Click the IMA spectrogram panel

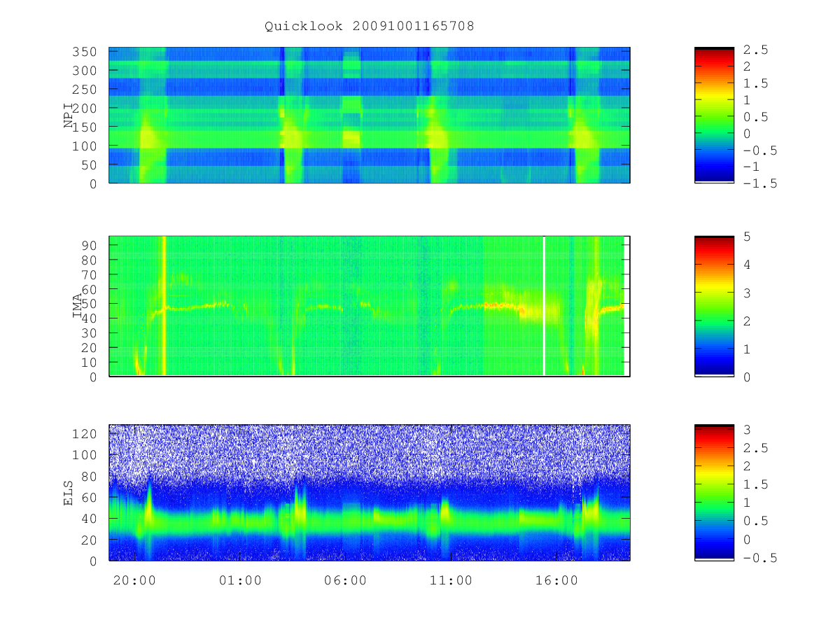(x=370, y=306)
